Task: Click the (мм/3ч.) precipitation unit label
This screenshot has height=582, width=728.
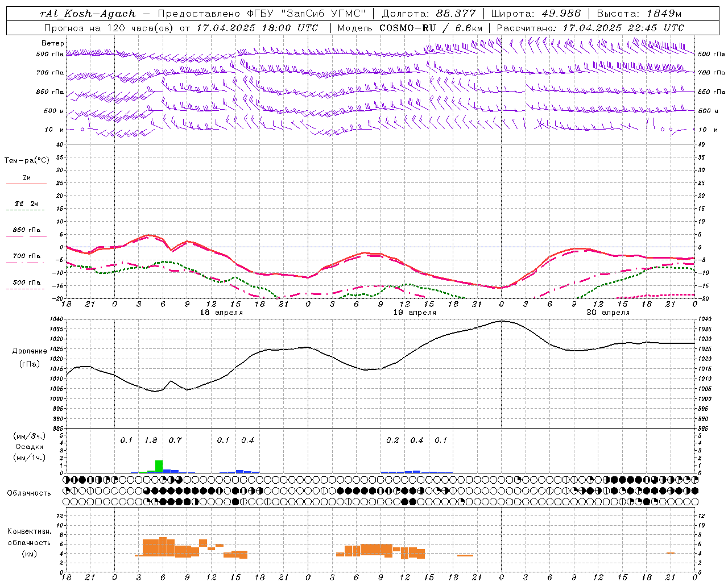Action: pyautogui.click(x=30, y=436)
